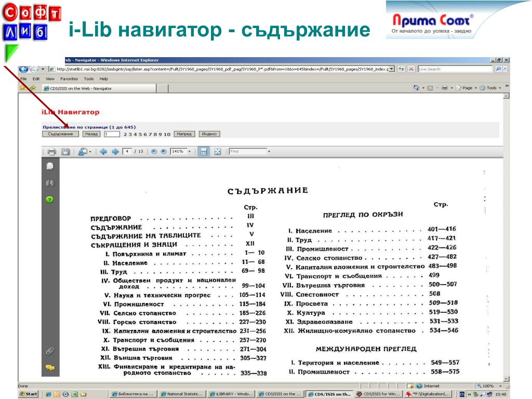The width and height of the screenshot is (532, 399).
Task: Click the vertical scrollbar up arrow
Action: pyautogui.click(x=506, y=96)
